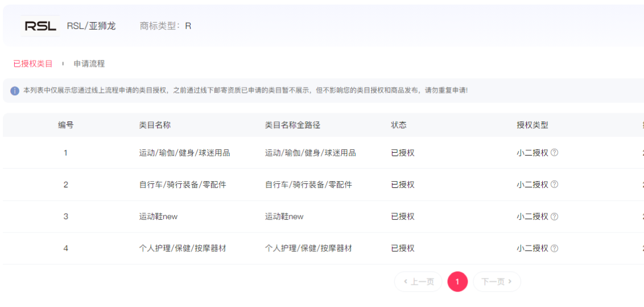
Task: Click help icon beside 小二授权 in row 4
Action: (x=555, y=248)
